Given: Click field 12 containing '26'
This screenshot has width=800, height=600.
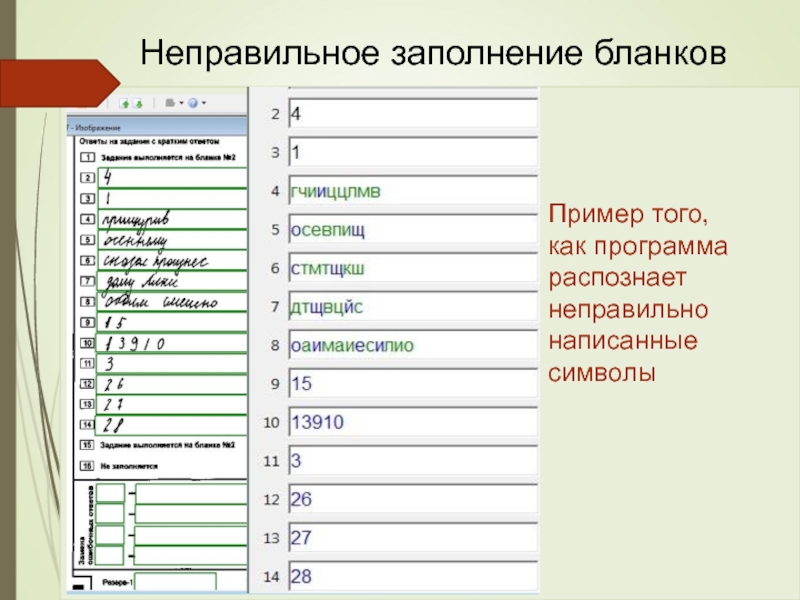Looking at the screenshot, I should click(413, 499).
